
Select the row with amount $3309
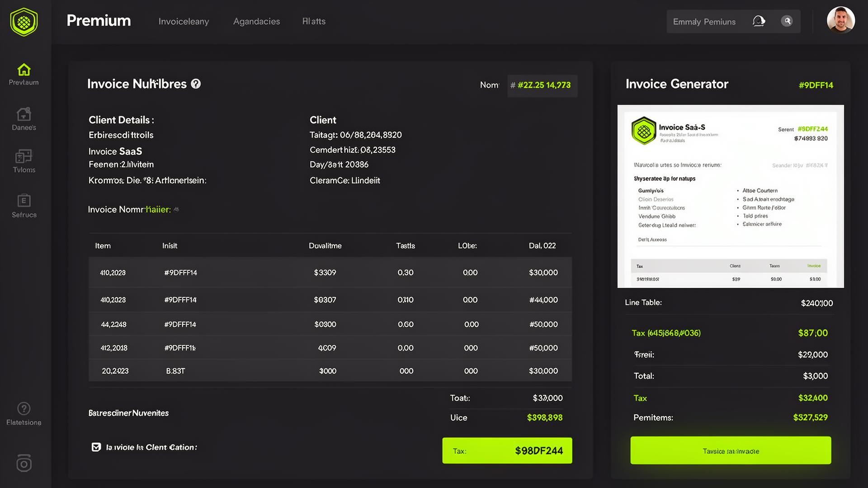330,272
